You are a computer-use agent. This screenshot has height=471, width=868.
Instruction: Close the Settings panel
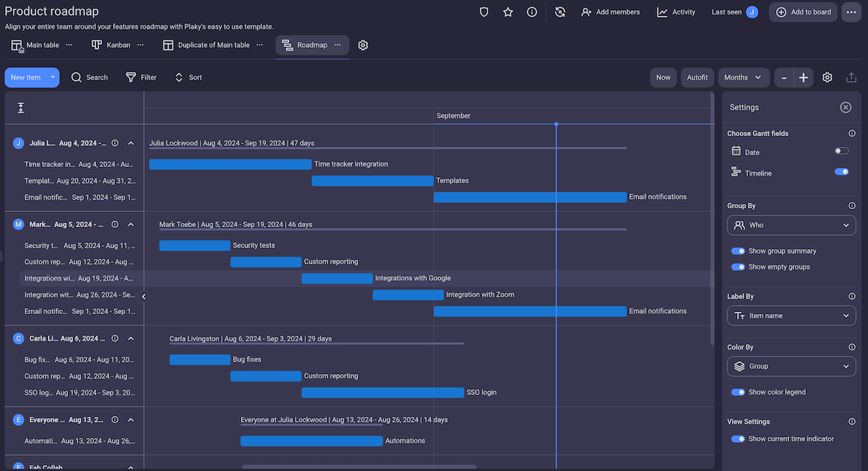point(846,107)
